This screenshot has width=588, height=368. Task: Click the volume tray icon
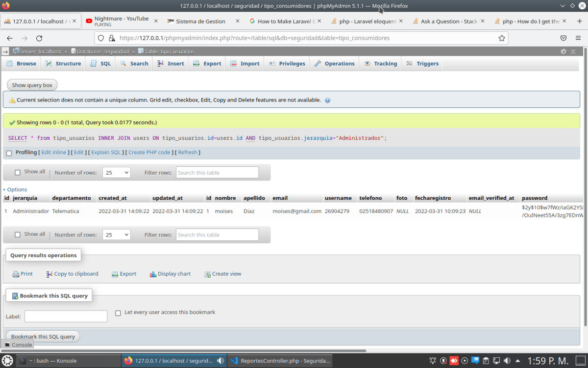(508, 361)
